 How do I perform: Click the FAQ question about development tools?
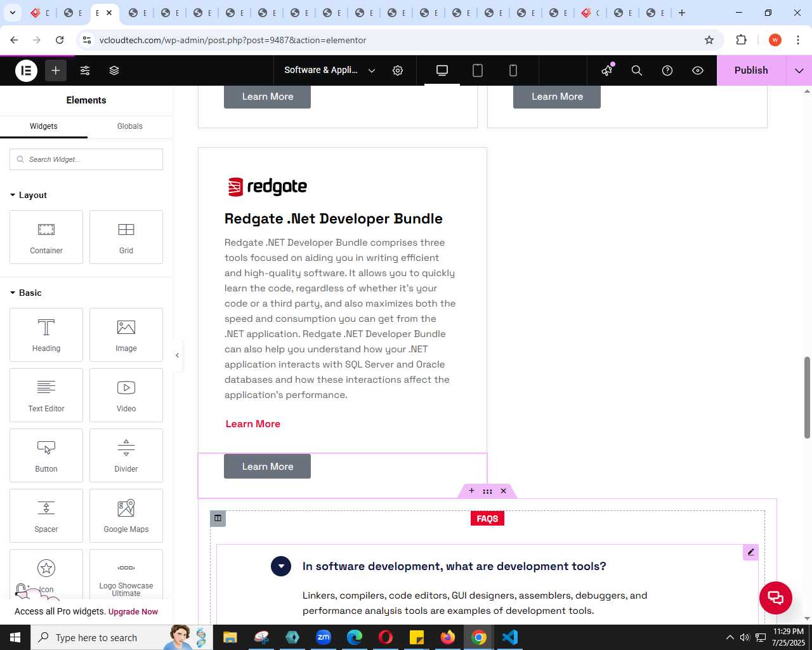454,566
